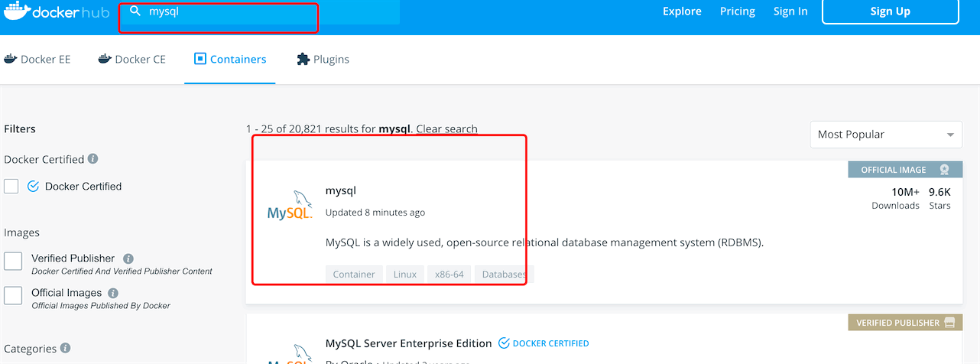The width and height of the screenshot is (980, 364).
Task: Click the 'Updated 8 minutes ago' text
Action: (375, 213)
